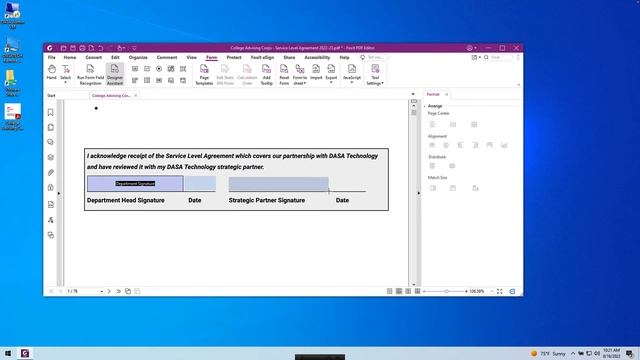640x360 pixels.
Task: Click Add Tooltip in Form ribbon
Action: coord(266,74)
